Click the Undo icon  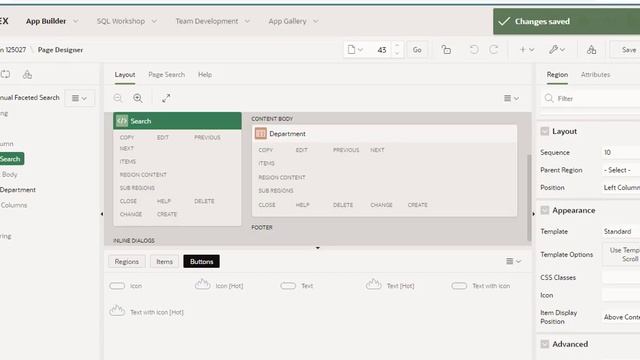point(474,50)
